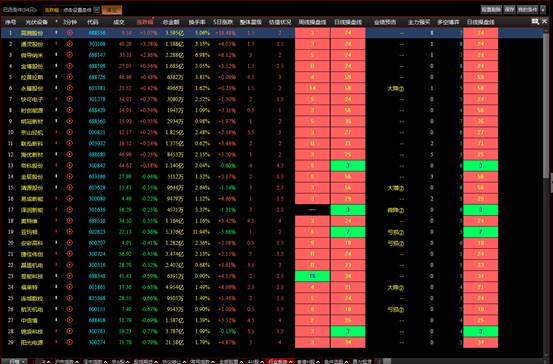The width and height of the screenshot is (553, 364).
Task: Click the flag marker beside stock in row 3
Action: point(56,55)
